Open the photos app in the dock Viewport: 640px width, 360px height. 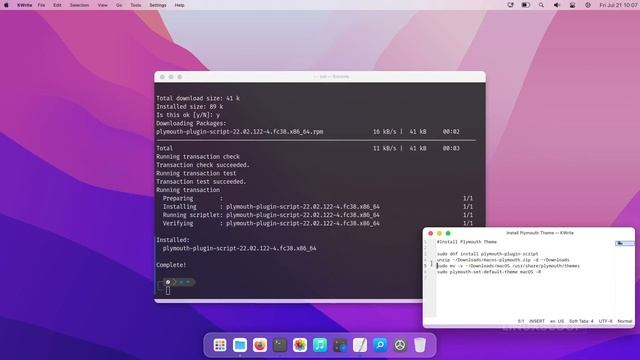click(300, 345)
